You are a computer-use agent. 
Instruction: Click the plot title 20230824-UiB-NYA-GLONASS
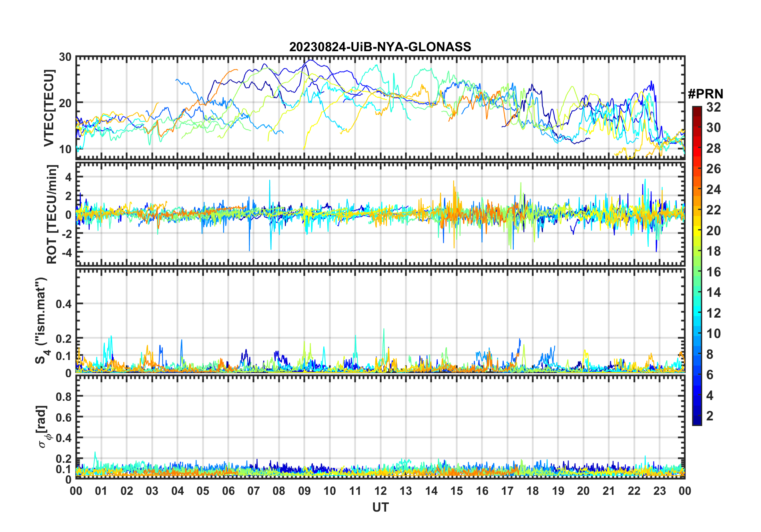380,47
